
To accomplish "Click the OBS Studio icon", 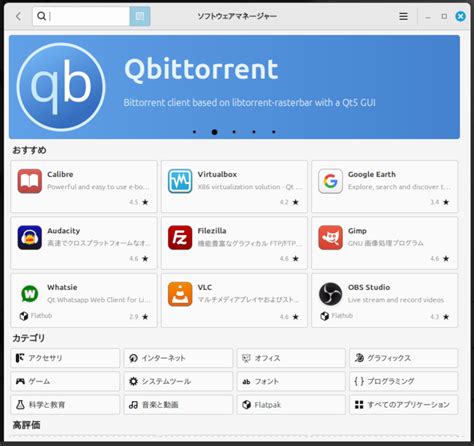I will pos(330,294).
